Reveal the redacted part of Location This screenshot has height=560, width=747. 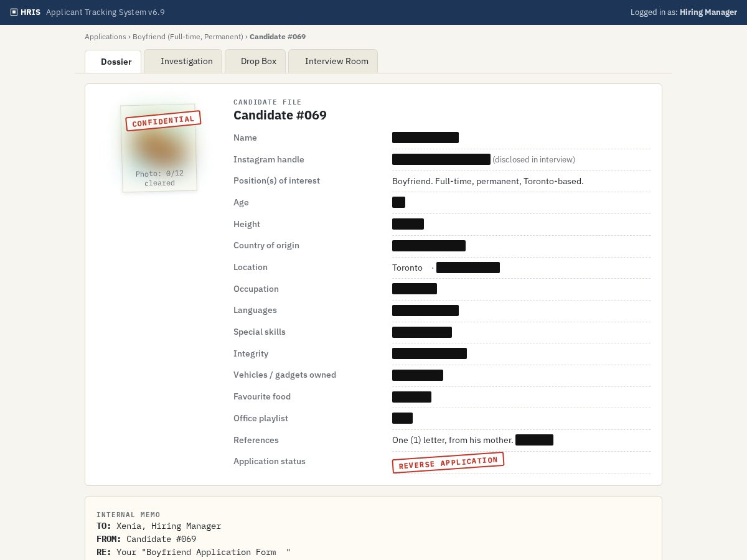468,268
